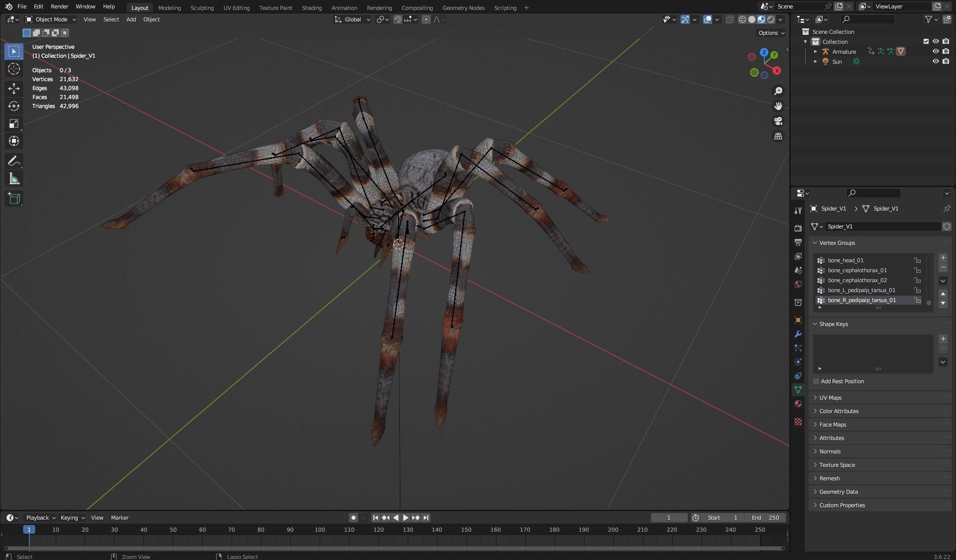The height and width of the screenshot is (560, 956).
Task: Hide the Sun in viewport
Action: coord(936,61)
